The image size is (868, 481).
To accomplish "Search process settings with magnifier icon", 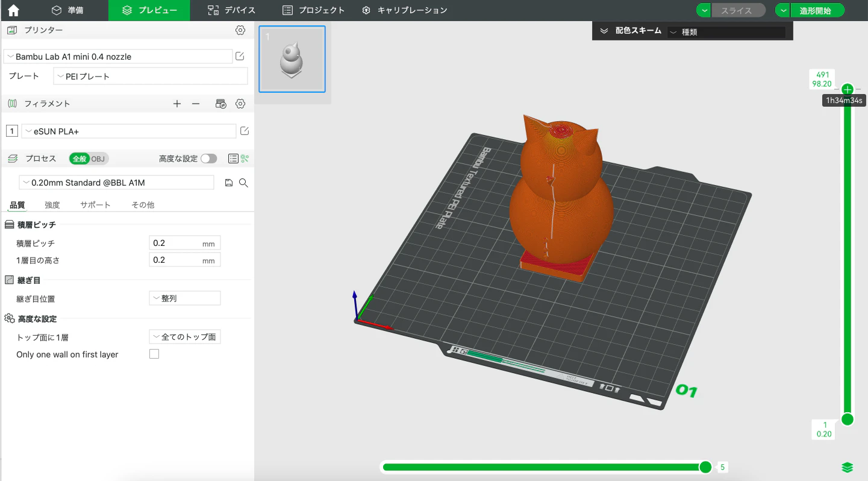I will click(x=243, y=183).
